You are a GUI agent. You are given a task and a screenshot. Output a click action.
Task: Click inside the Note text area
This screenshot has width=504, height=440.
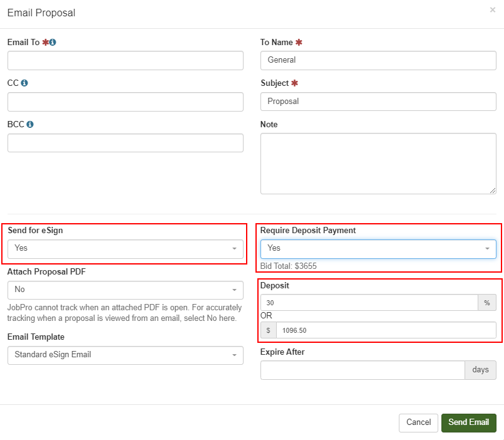(378, 164)
